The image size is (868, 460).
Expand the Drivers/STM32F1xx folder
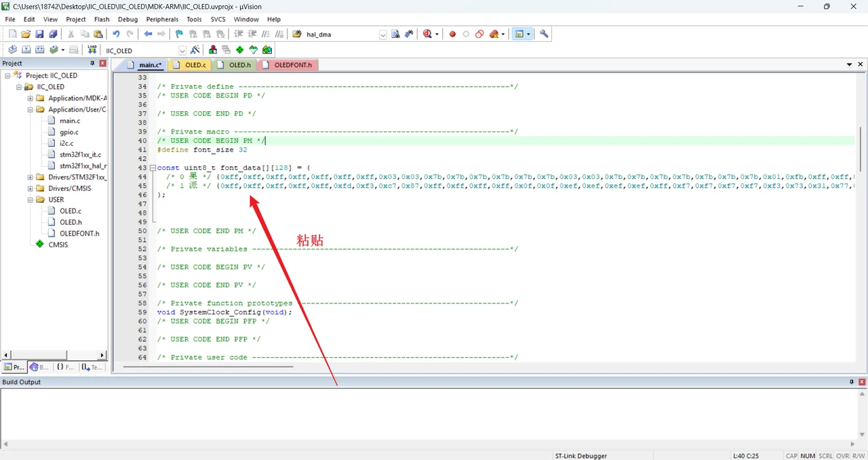[x=31, y=177]
